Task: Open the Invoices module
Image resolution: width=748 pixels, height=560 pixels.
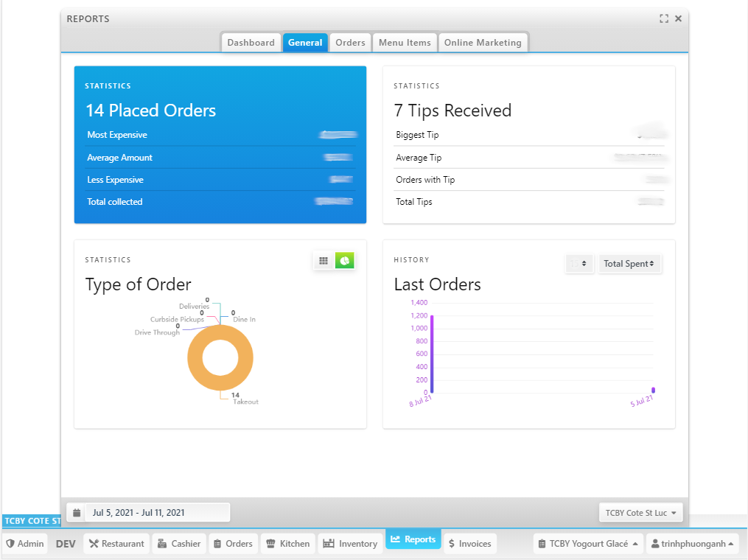Action: point(469,544)
